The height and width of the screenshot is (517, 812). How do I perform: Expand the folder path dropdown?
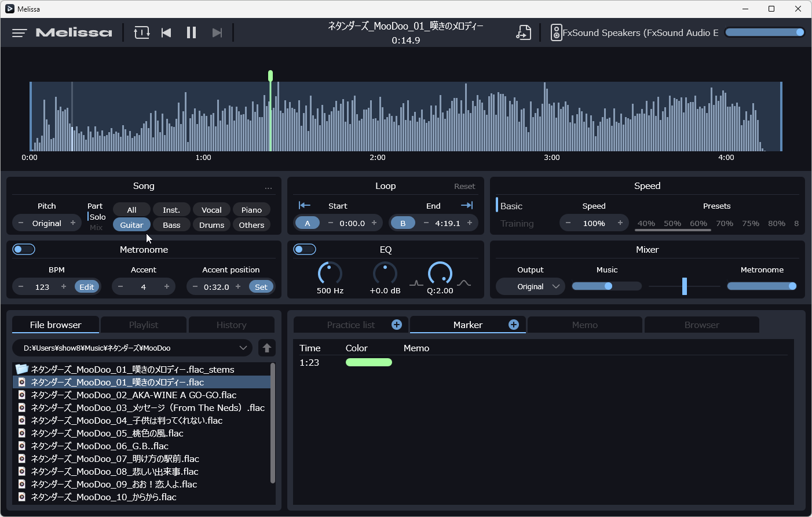(x=243, y=348)
